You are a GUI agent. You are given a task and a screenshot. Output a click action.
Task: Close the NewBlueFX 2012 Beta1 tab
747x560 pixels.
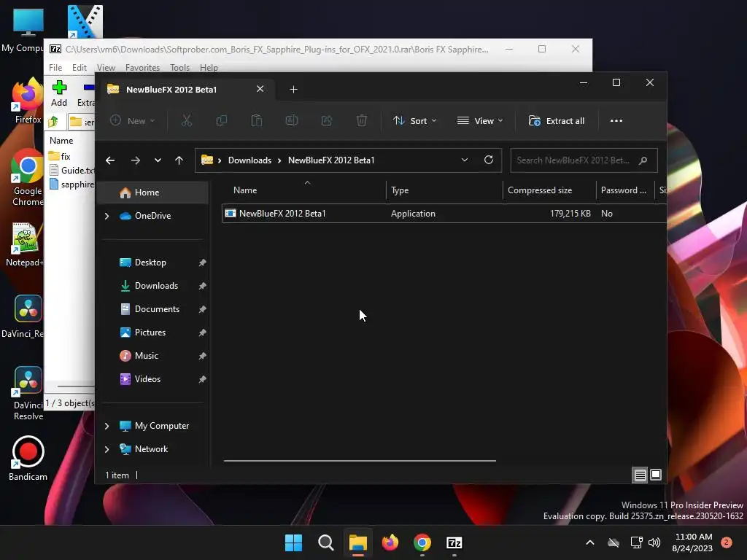click(260, 89)
